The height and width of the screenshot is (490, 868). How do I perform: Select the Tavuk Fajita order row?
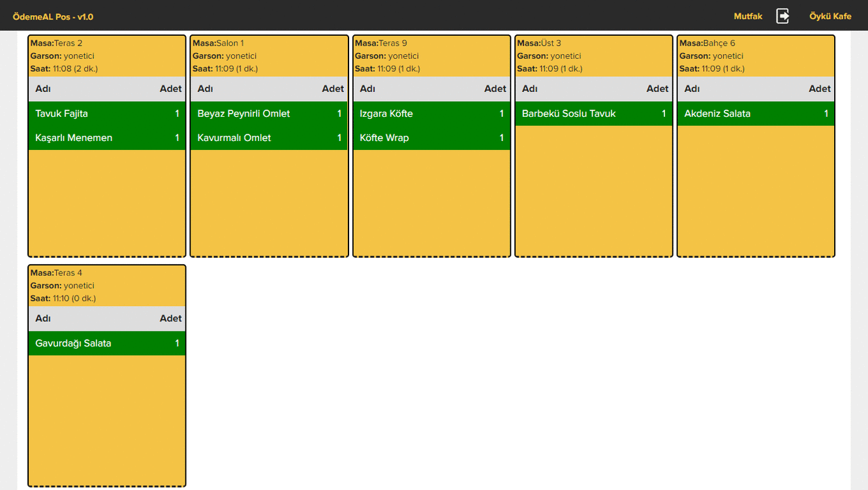107,114
